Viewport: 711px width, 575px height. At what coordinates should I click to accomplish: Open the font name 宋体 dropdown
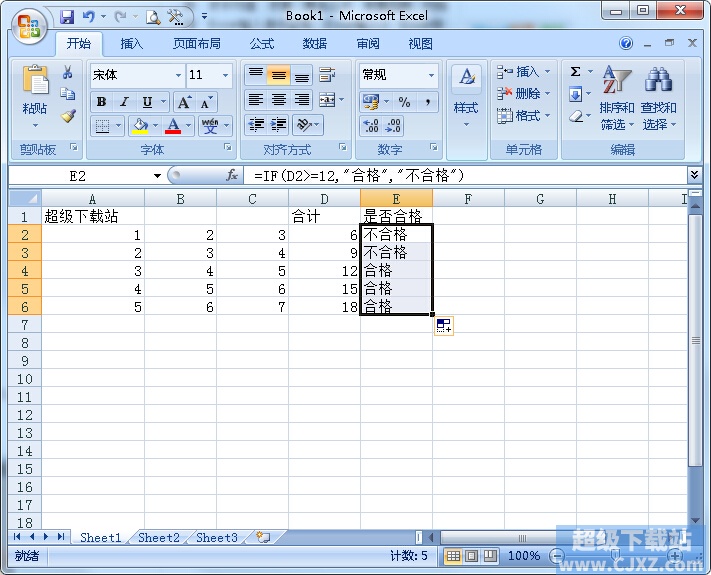point(178,75)
